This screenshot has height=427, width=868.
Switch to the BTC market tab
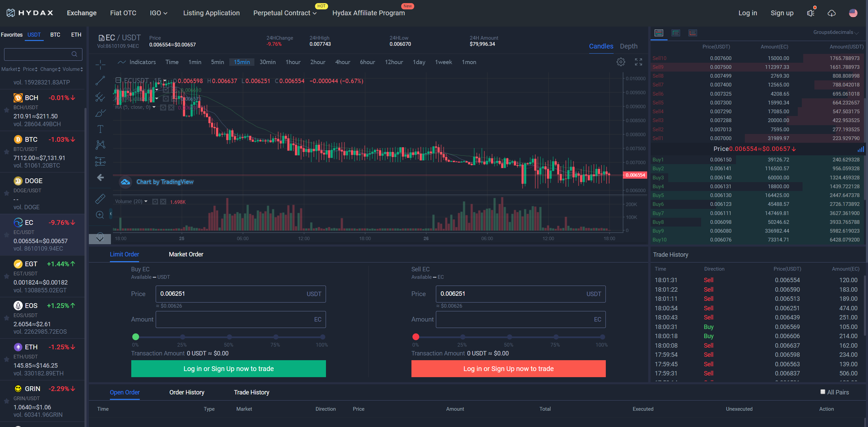(x=55, y=35)
